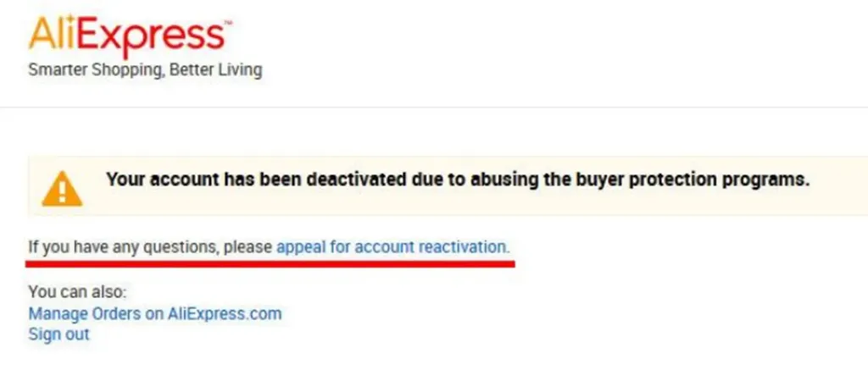Click the orange warning triangle icon

62,189
